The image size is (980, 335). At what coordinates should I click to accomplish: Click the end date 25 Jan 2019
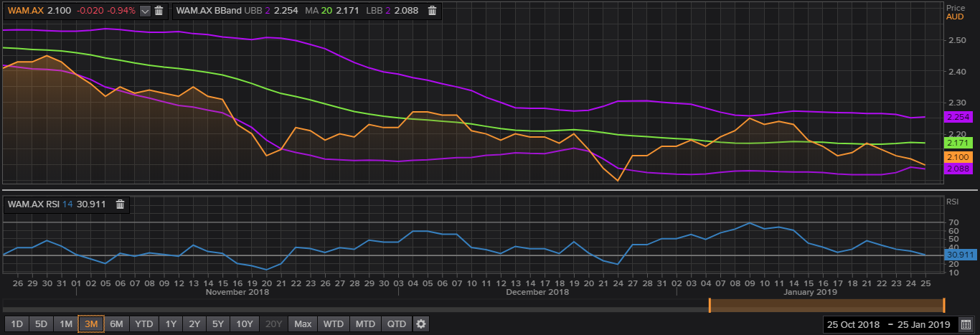(923, 325)
